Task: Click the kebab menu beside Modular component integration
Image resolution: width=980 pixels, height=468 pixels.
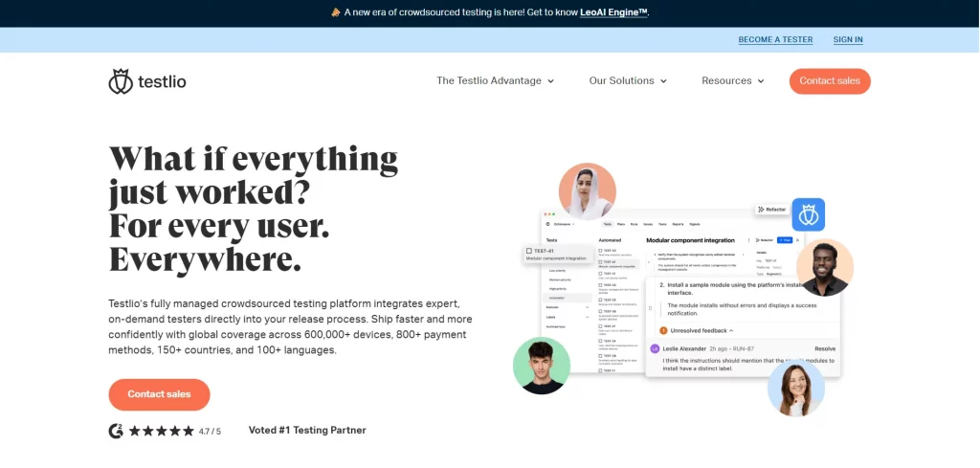Action: [x=748, y=240]
